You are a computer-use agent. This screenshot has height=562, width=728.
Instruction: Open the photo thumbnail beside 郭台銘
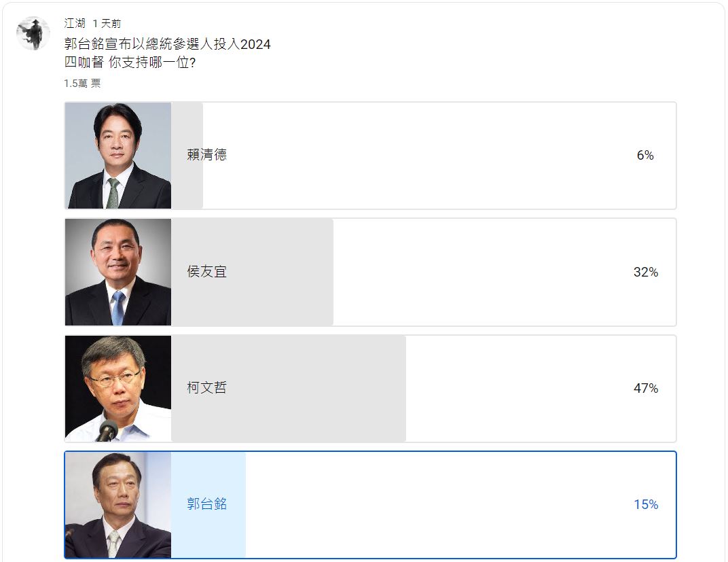[118, 505]
